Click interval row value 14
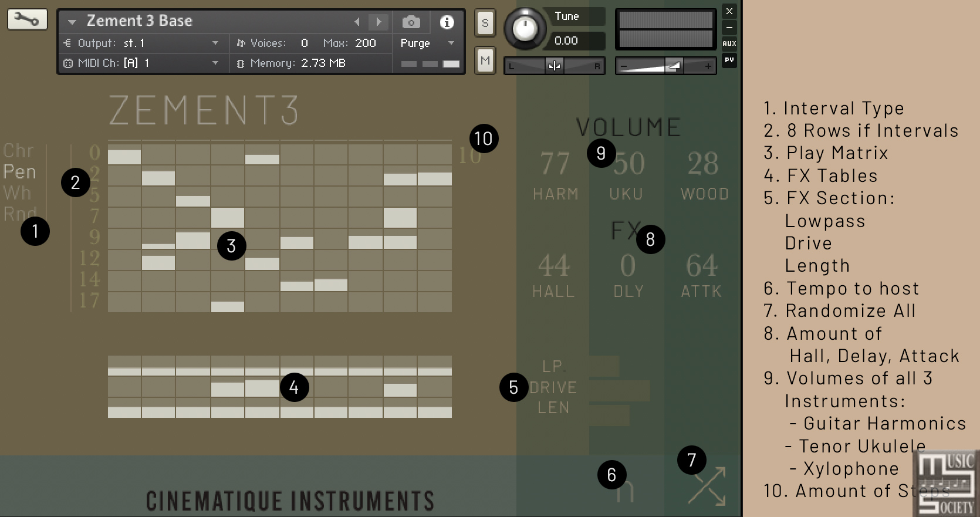Image resolution: width=980 pixels, height=517 pixels. tap(90, 279)
